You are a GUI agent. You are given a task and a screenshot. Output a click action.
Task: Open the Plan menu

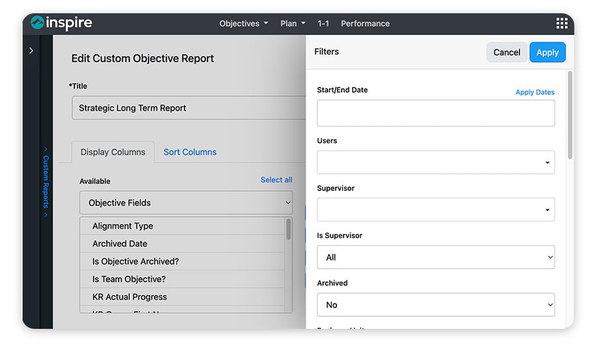(x=293, y=24)
